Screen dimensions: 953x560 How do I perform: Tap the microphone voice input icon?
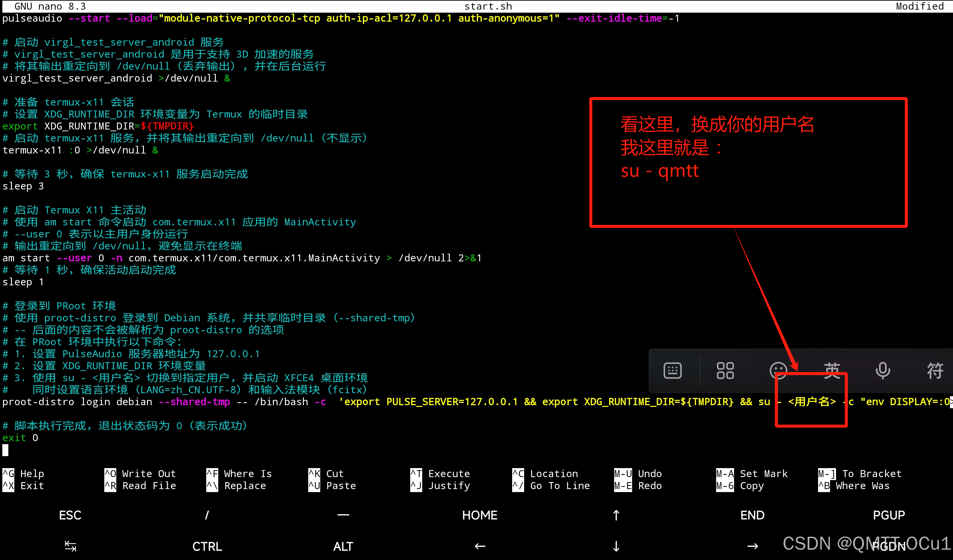(883, 370)
